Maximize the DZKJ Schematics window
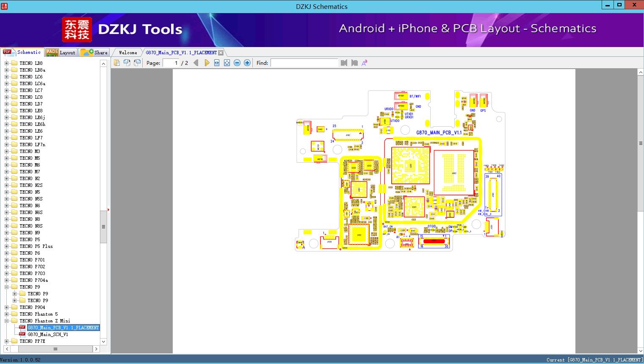Image resolution: width=644 pixels, height=364 pixels. tap(619, 5)
